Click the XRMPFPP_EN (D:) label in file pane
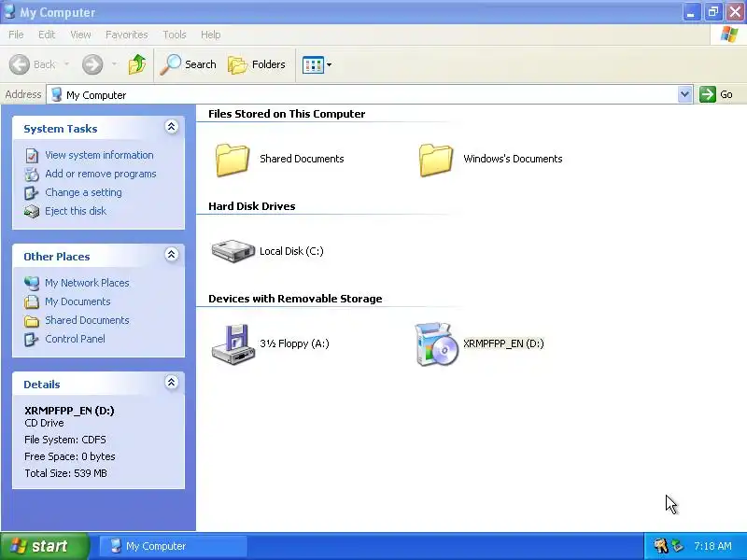The image size is (747, 560). click(x=503, y=343)
